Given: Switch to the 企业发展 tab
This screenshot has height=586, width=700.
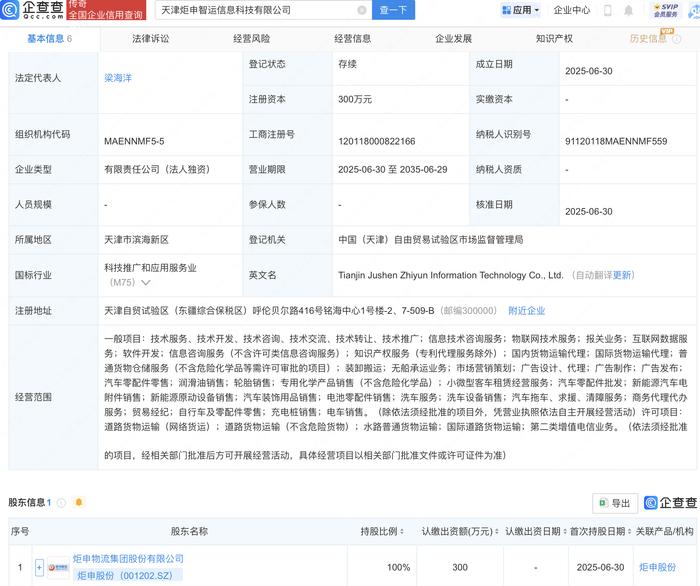Looking at the screenshot, I should [x=453, y=39].
